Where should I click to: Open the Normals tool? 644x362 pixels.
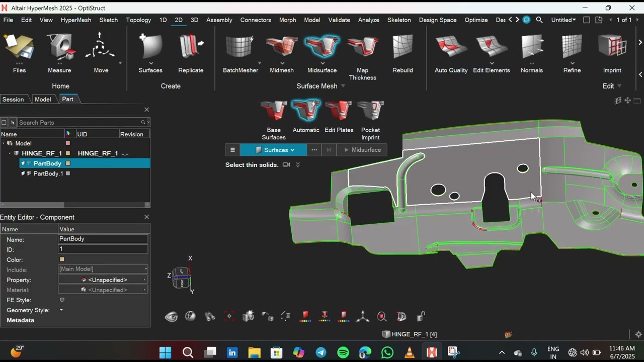[x=532, y=53]
